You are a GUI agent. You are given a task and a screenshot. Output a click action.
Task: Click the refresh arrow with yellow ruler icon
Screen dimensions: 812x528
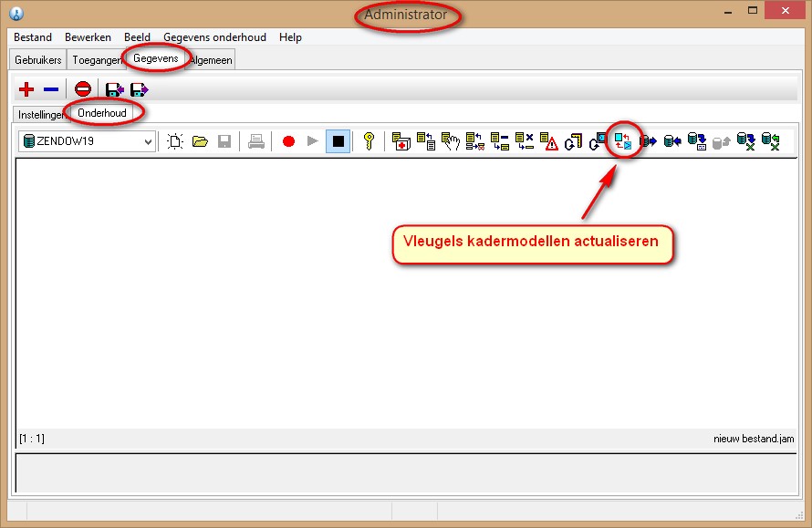point(573,140)
